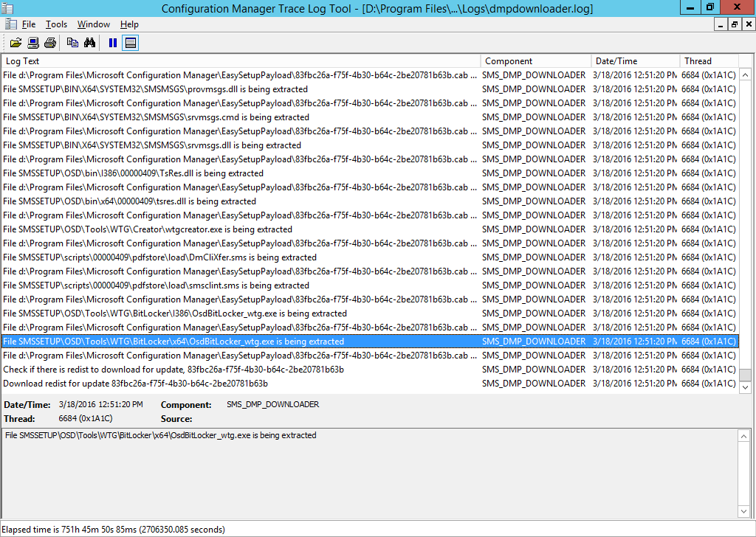756x537 pixels.
Task: Click SMS_DMP_DOWNLOADER in the srvmsgs.cmd row
Action: coord(534,117)
